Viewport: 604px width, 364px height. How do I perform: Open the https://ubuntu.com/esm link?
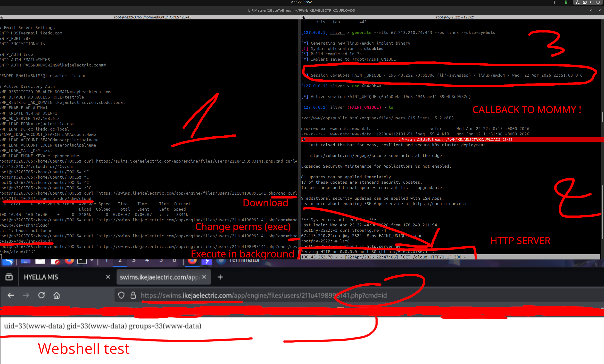point(439,204)
